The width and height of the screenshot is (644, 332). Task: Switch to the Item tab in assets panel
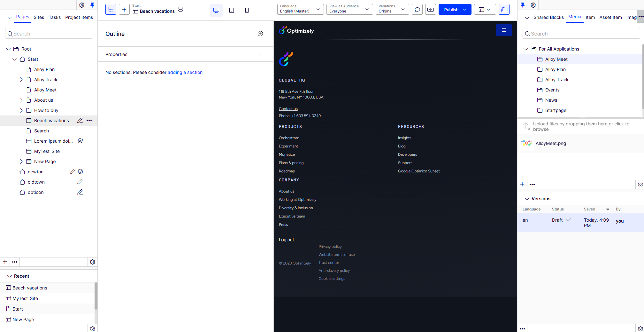590,17
